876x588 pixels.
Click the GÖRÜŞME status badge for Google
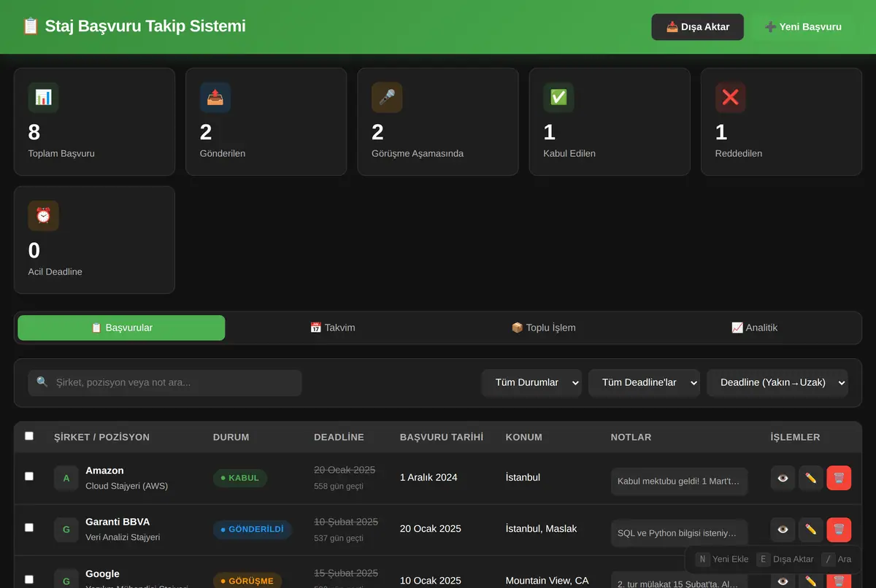(247, 581)
